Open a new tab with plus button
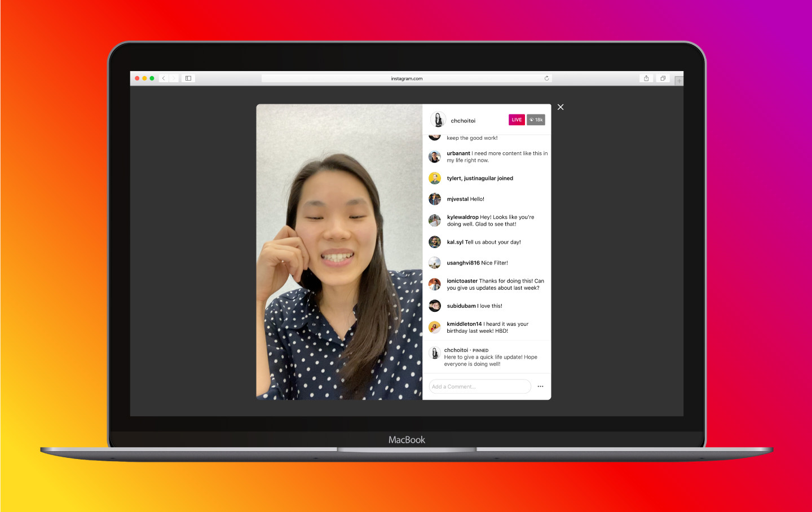812x512 pixels. pos(679,81)
